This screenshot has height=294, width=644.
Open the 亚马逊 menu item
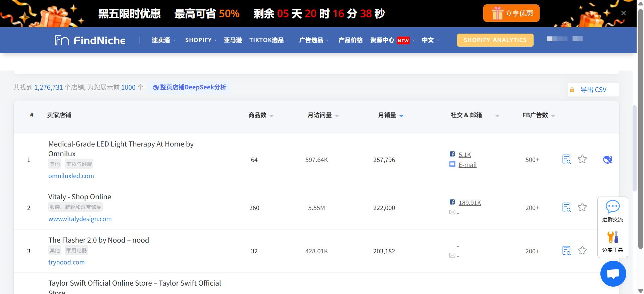[x=233, y=40]
